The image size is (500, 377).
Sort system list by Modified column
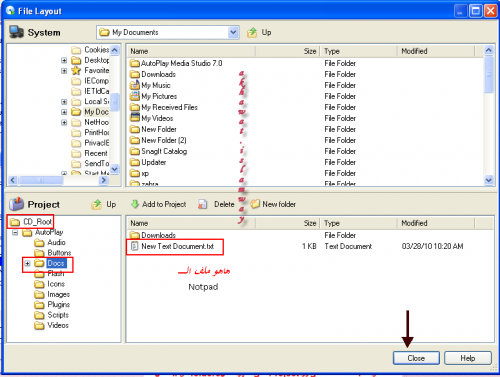435,51
